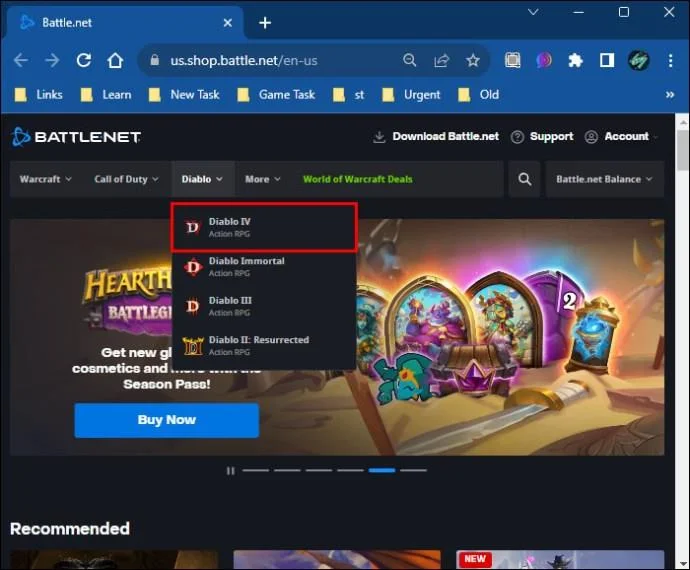Open the browser home page icon

point(115,60)
